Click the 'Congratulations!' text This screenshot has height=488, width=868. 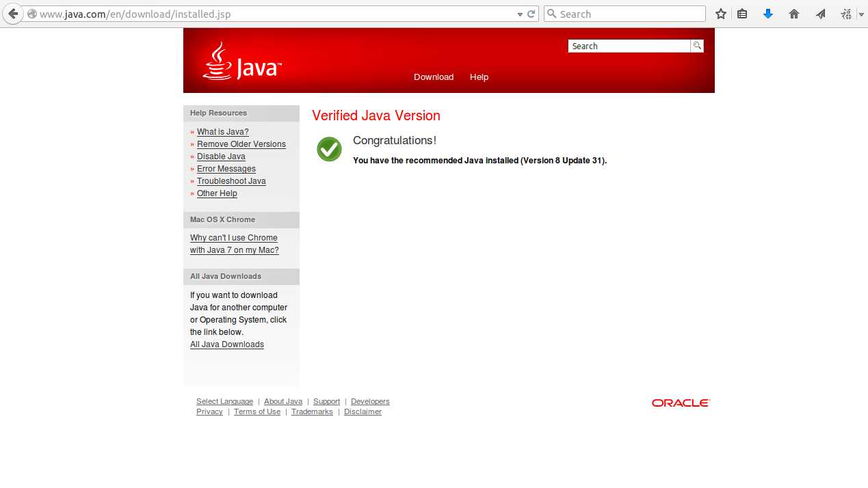[395, 140]
